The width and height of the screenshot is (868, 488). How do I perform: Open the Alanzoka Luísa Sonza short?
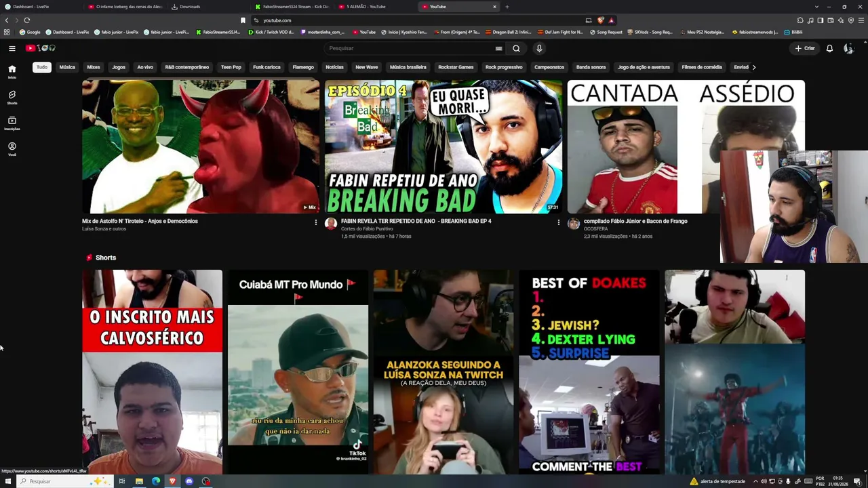pyautogui.click(x=443, y=372)
